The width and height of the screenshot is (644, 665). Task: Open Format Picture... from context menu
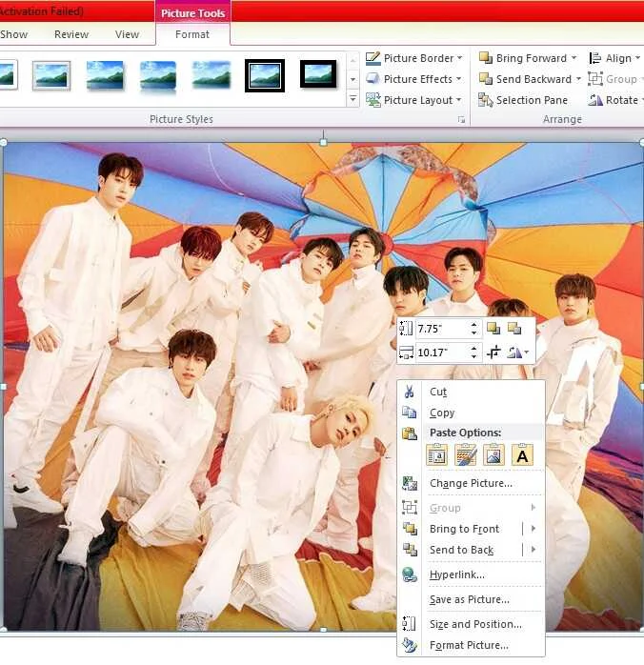coord(471,646)
